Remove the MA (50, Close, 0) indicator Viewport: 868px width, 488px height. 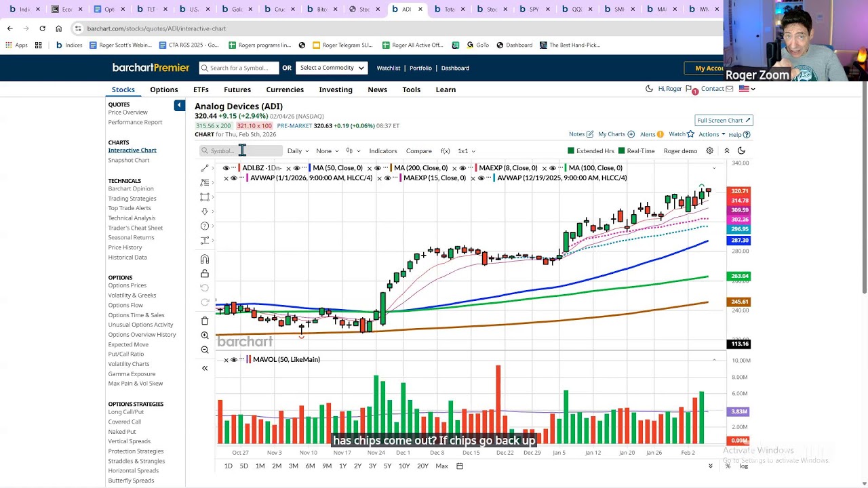tap(288, 168)
